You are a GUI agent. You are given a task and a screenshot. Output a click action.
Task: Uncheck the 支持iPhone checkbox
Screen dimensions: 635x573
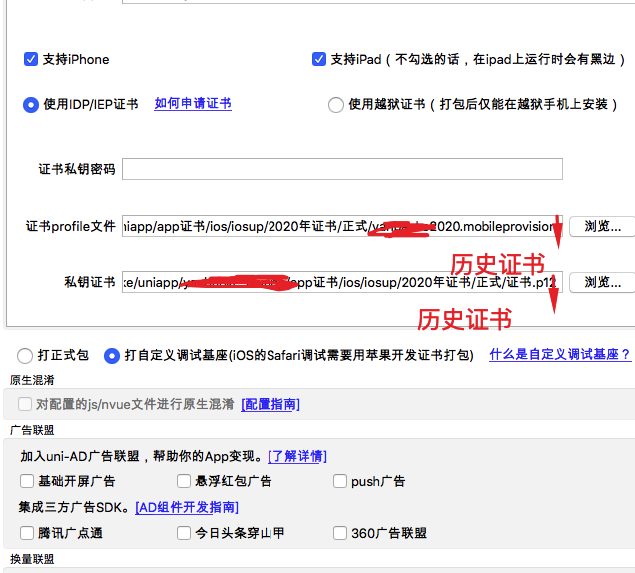coord(31,59)
